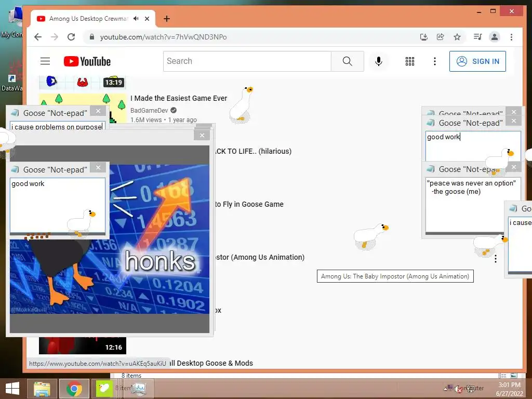Reload the YouTube page
Viewport: 532px width, 399px height.
click(71, 37)
